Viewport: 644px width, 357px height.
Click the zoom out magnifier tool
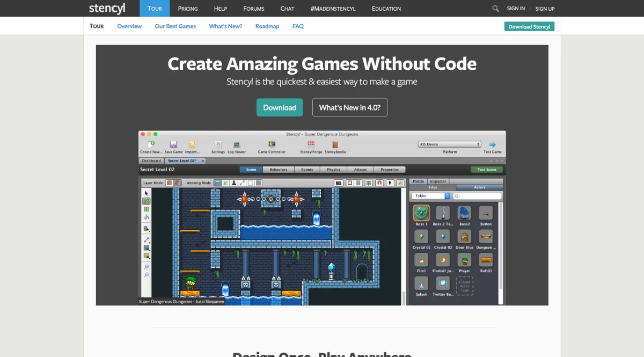(146, 275)
